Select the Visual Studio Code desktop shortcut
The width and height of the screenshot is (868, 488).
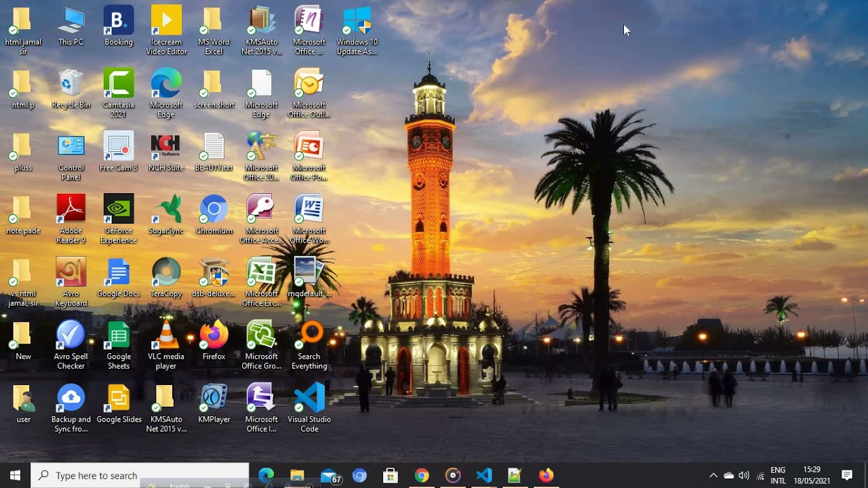coord(309,408)
